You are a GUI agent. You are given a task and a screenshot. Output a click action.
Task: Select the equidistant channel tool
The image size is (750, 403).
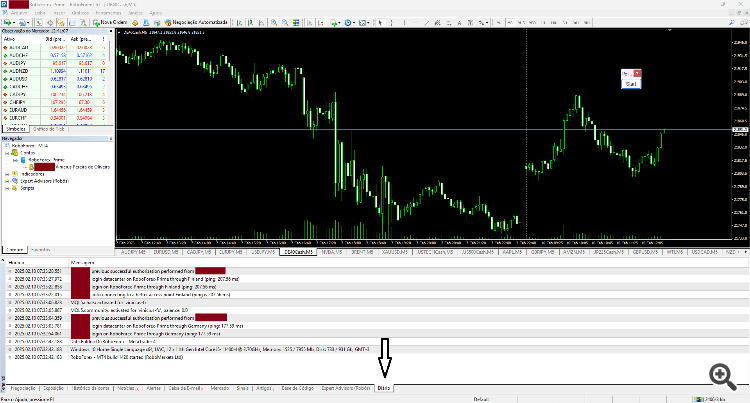coord(438,22)
